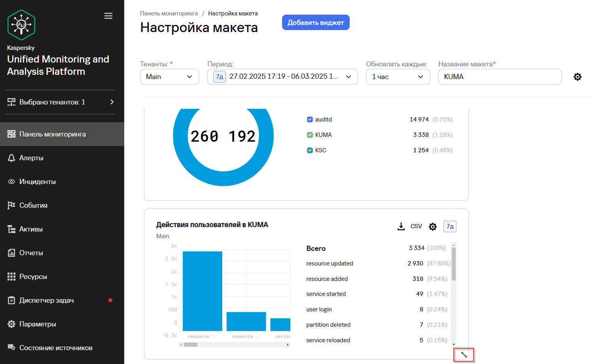Open the Тенанты dropdown set to Main
This screenshot has width=593, height=364.
pos(170,77)
